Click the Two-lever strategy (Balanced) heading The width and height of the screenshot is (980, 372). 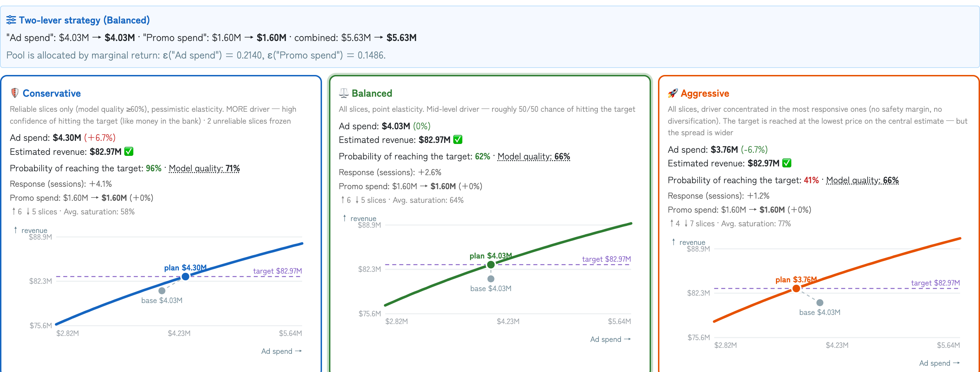(84, 20)
